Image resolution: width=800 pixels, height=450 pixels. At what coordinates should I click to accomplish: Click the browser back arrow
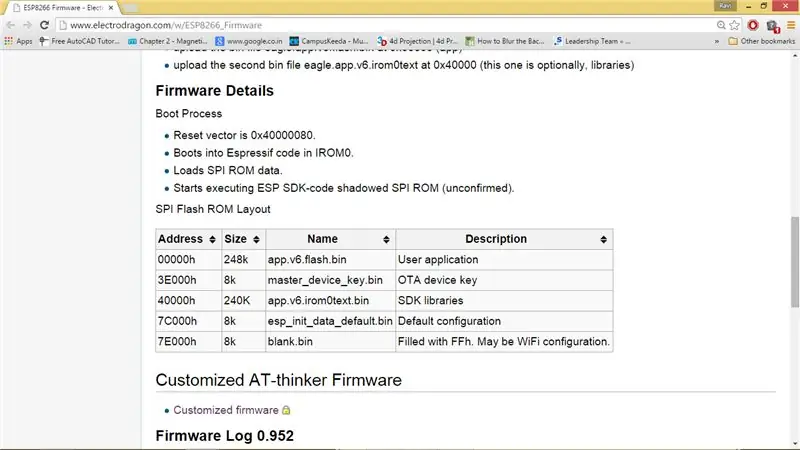coord(11,25)
